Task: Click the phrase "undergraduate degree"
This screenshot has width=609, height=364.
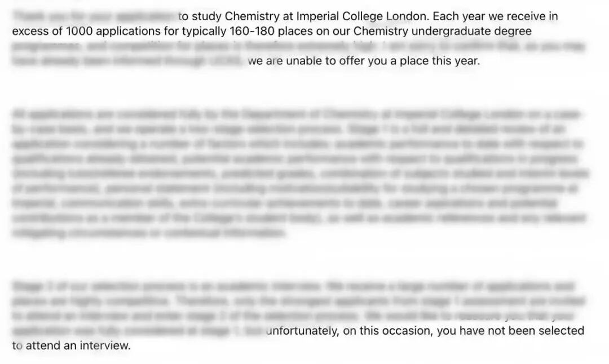Action: (x=471, y=31)
